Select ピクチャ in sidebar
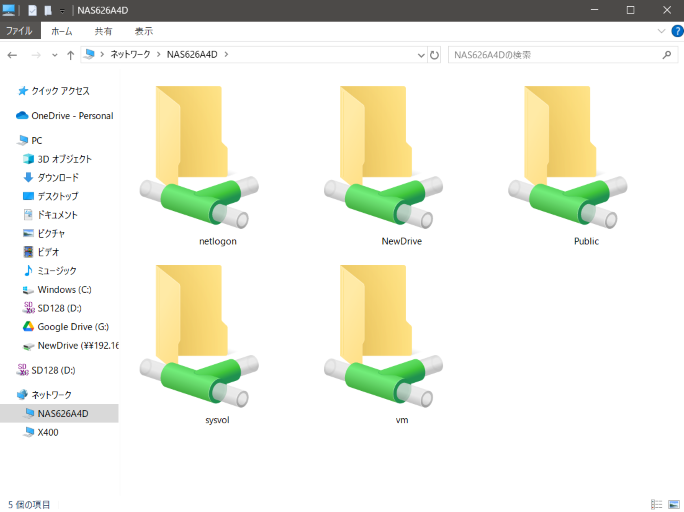 coord(51,234)
